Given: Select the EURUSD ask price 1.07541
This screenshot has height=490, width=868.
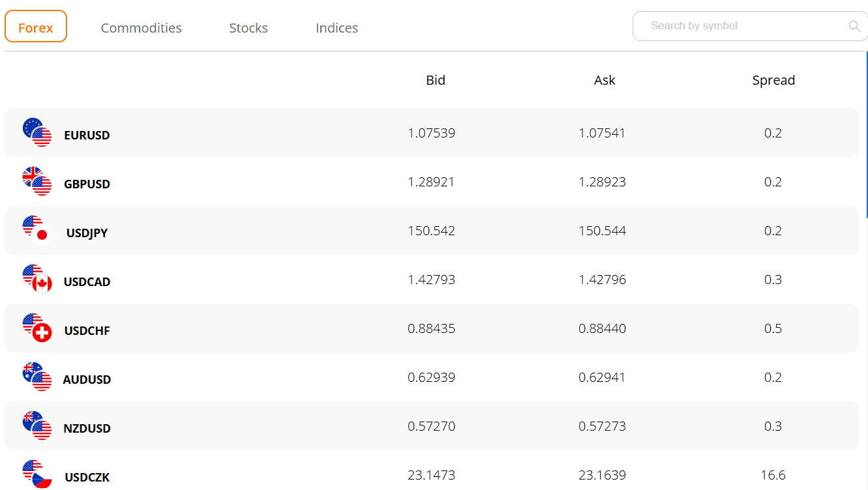Looking at the screenshot, I should (602, 133).
